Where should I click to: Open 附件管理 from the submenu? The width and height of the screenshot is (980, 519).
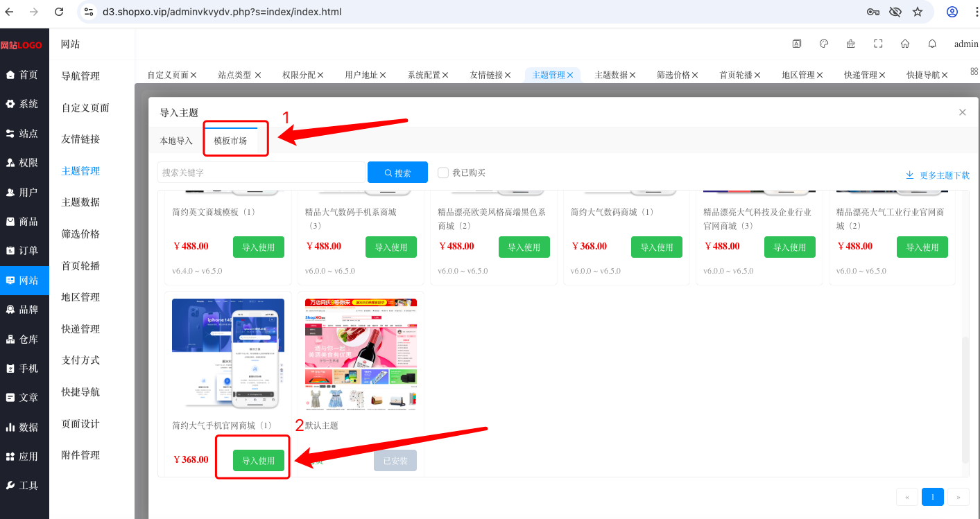pos(80,455)
